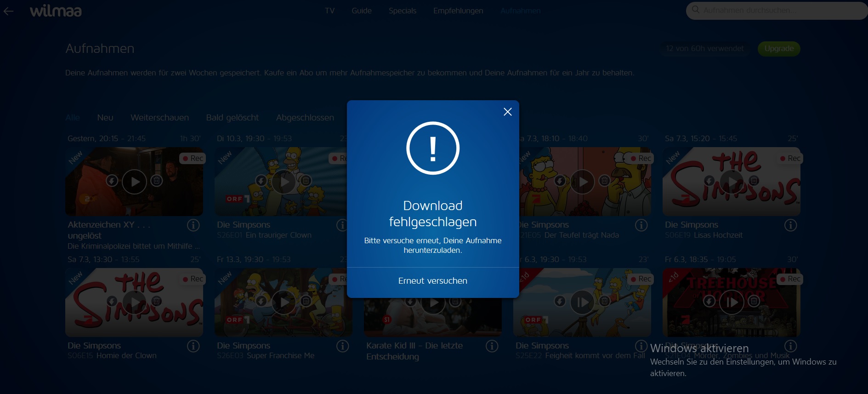
Task: Show info for Aktenzeichen XY ungelöst
Action: pos(193,225)
